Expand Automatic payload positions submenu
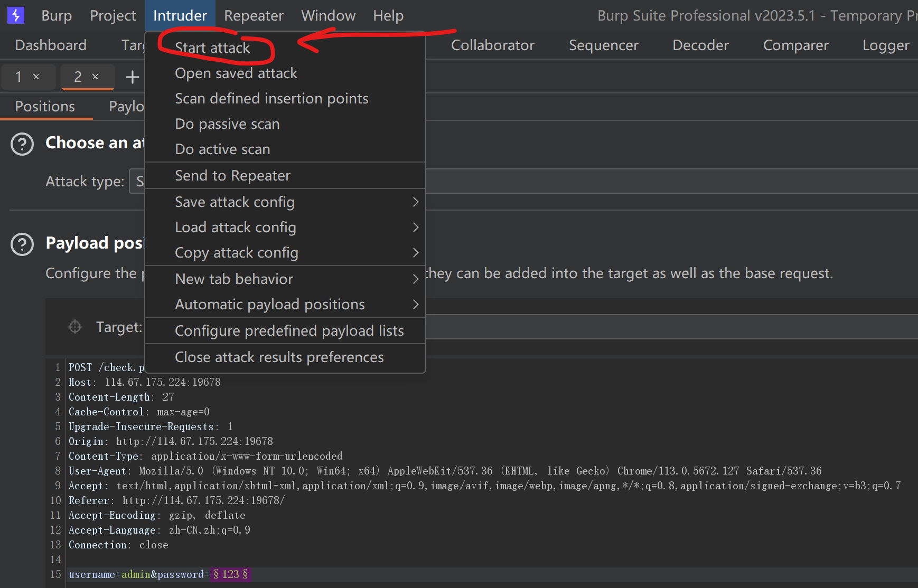Image resolution: width=918 pixels, height=588 pixels. click(x=285, y=304)
